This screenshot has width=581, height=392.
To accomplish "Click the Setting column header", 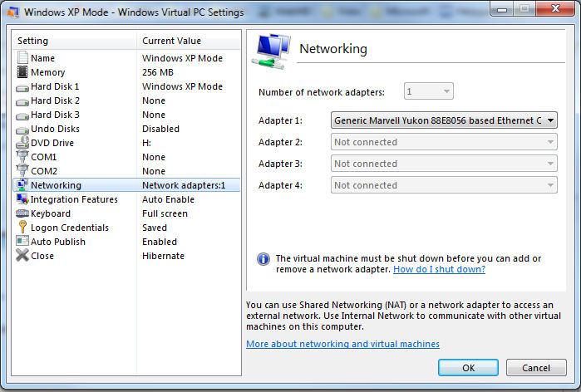I will [74, 41].
